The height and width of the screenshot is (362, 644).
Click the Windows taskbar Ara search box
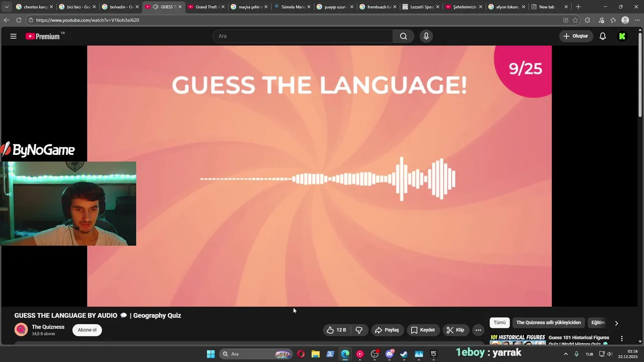tap(257, 354)
